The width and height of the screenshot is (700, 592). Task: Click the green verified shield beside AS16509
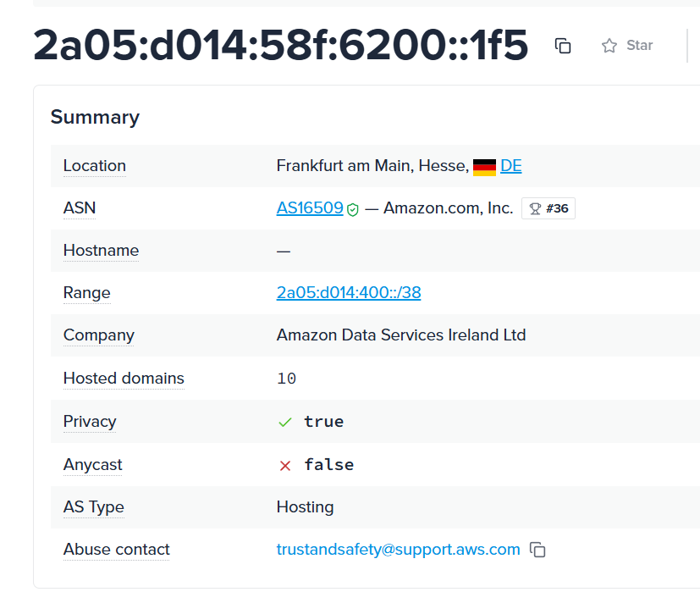pos(353,209)
